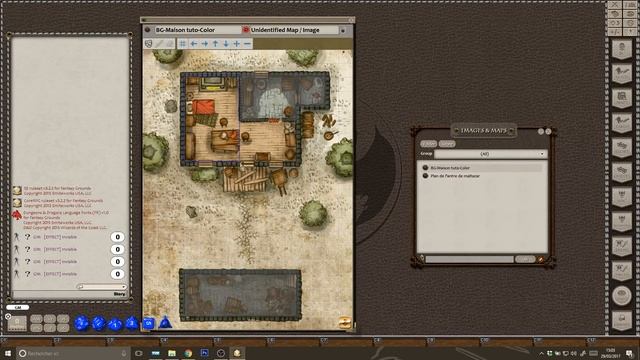Click the BG-Maison tuto-Color name field
The image size is (640, 360).
(x=197, y=30)
